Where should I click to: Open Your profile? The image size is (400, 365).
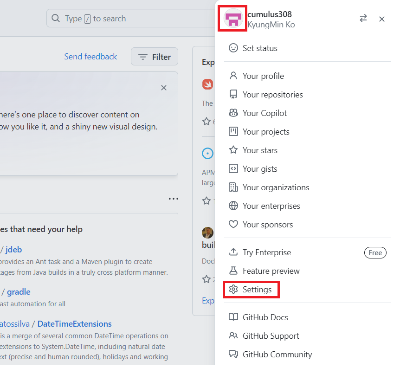point(263,76)
